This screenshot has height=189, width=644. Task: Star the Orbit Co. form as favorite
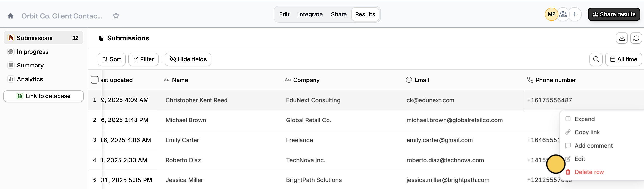click(x=116, y=16)
